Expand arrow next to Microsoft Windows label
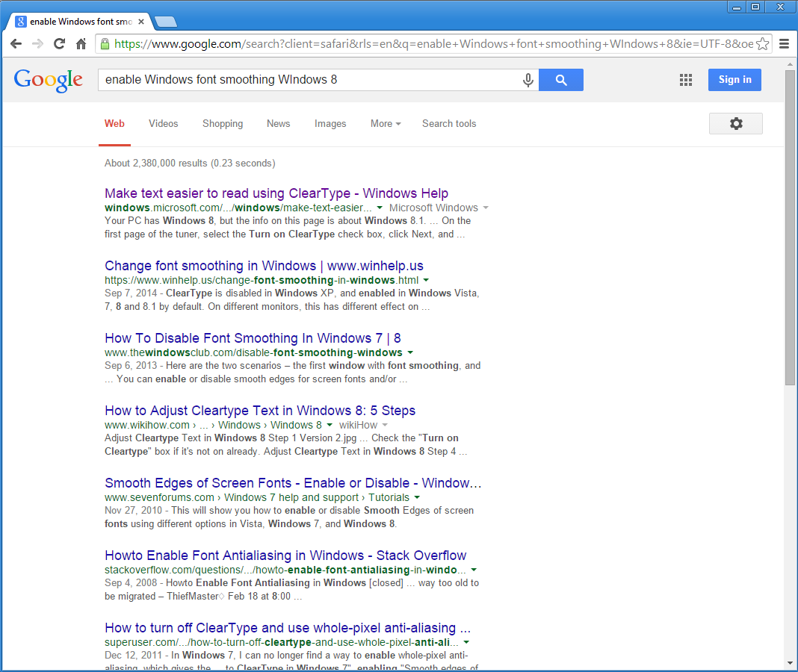This screenshot has width=798, height=672. point(486,208)
